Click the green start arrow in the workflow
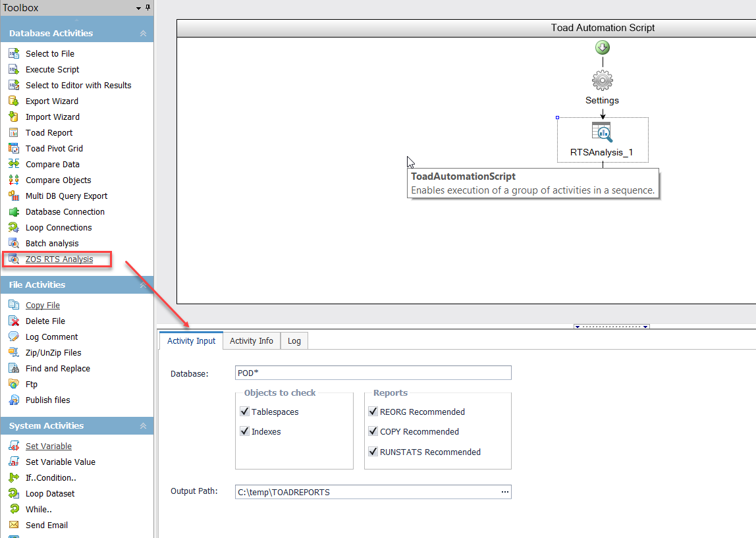Viewport: 756px width, 538px height. coord(602,47)
